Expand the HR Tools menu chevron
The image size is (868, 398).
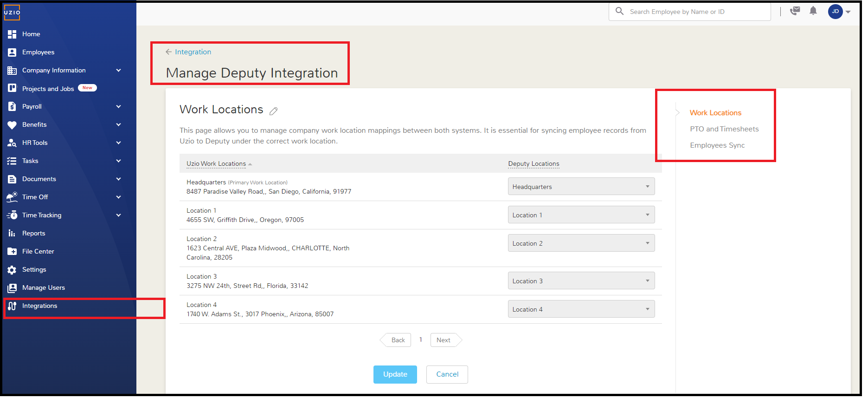pyautogui.click(x=118, y=143)
